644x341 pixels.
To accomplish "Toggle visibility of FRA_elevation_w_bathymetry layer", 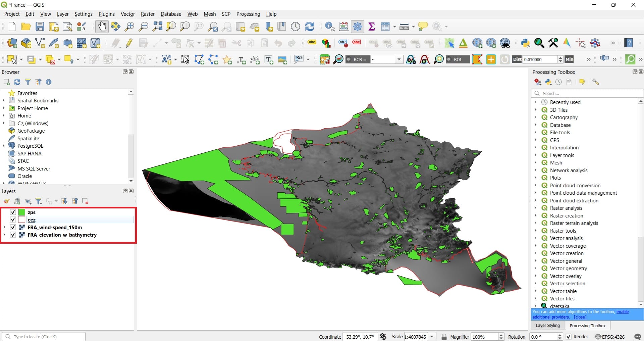I will (x=13, y=235).
